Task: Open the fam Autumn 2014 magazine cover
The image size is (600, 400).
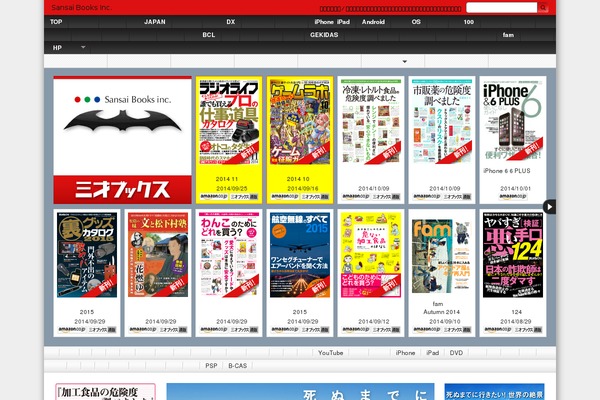Action: tap(442, 256)
